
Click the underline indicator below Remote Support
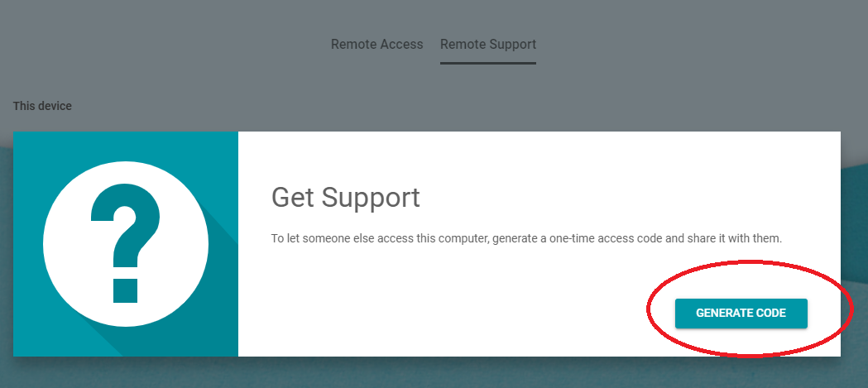pyautogui.click(x=488, y=63)
